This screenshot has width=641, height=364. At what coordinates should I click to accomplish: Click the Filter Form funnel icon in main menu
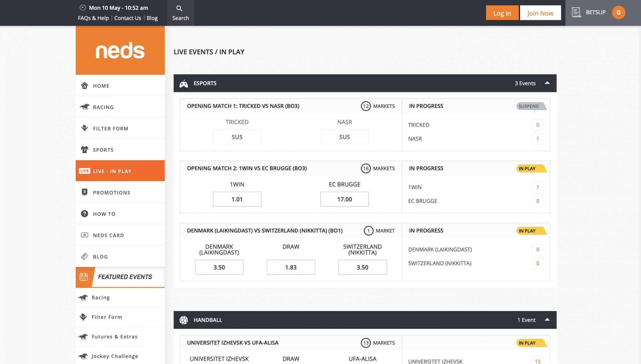click(84, 128)
